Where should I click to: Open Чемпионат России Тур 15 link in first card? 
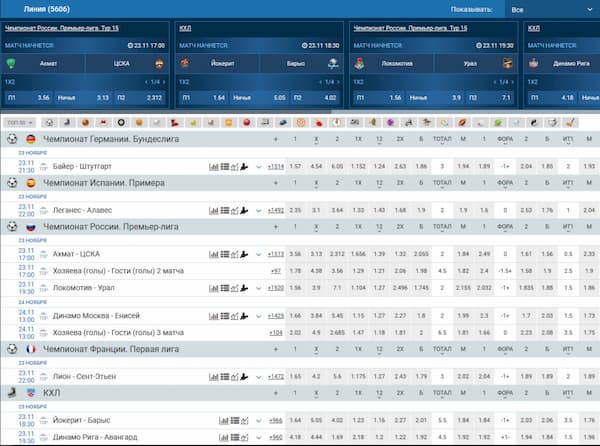tap(62, 28)
